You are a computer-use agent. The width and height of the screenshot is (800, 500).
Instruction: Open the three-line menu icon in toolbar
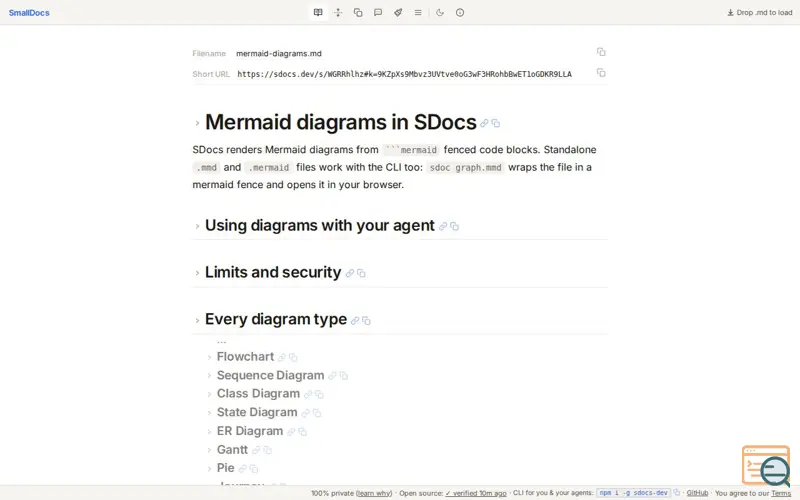418,12
